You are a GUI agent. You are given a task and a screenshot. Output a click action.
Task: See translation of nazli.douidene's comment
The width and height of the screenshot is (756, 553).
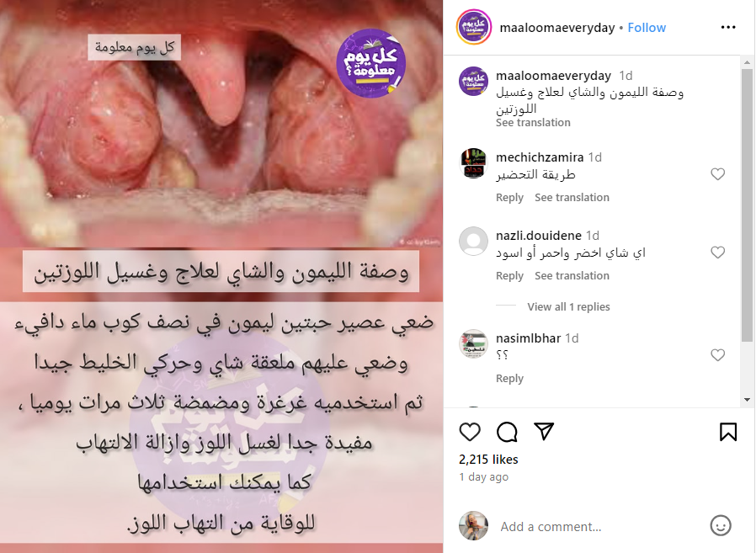[572, 276]
